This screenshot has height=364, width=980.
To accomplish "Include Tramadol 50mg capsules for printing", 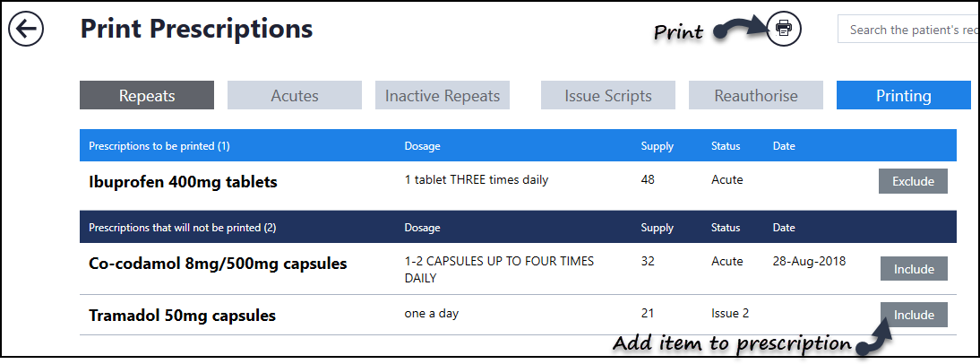I will 914,315.
